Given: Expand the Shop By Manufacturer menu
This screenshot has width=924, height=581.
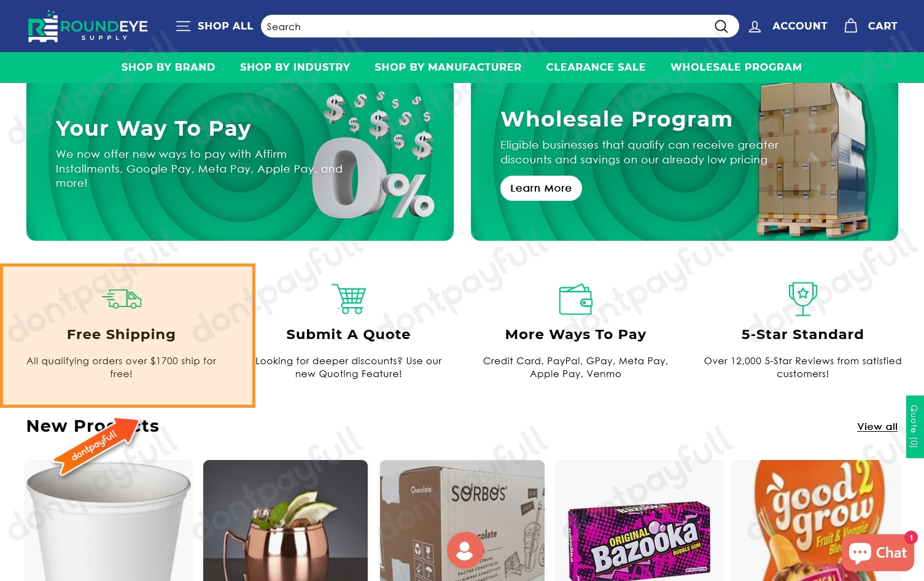Looking at the screenshot, I should click(448, 67).
